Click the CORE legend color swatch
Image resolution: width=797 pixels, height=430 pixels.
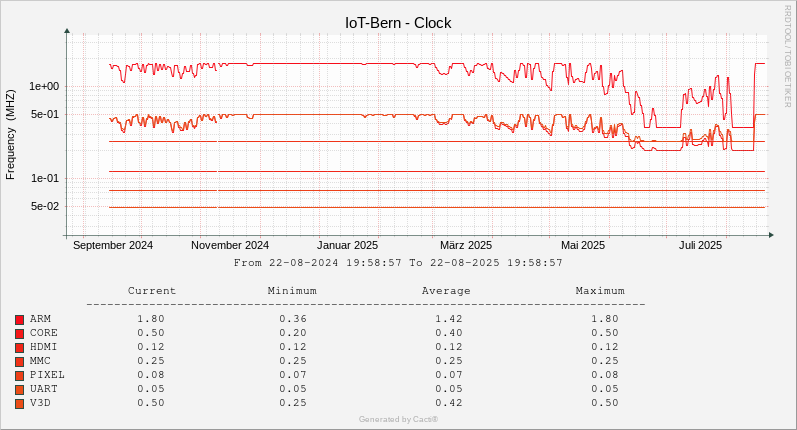[19, 334]
